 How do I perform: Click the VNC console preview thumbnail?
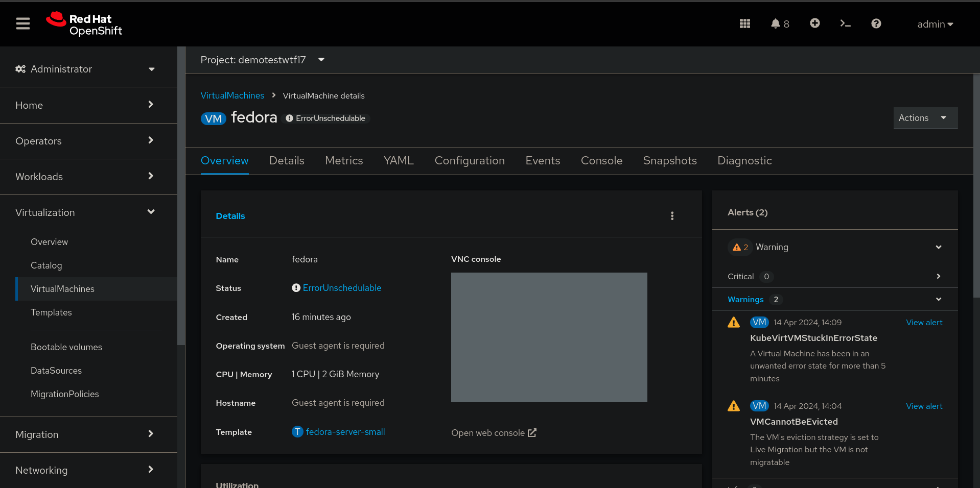(549, 337)
